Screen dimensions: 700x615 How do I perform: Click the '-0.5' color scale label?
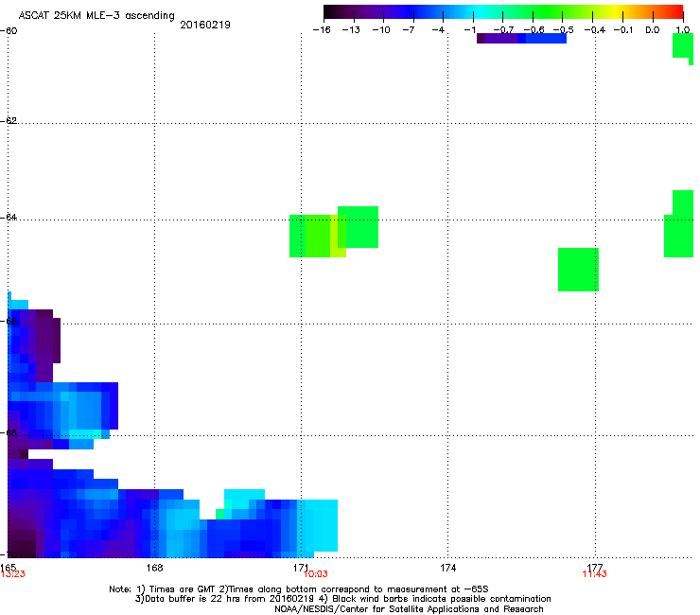pyautogui.click(x=564, y=30)
